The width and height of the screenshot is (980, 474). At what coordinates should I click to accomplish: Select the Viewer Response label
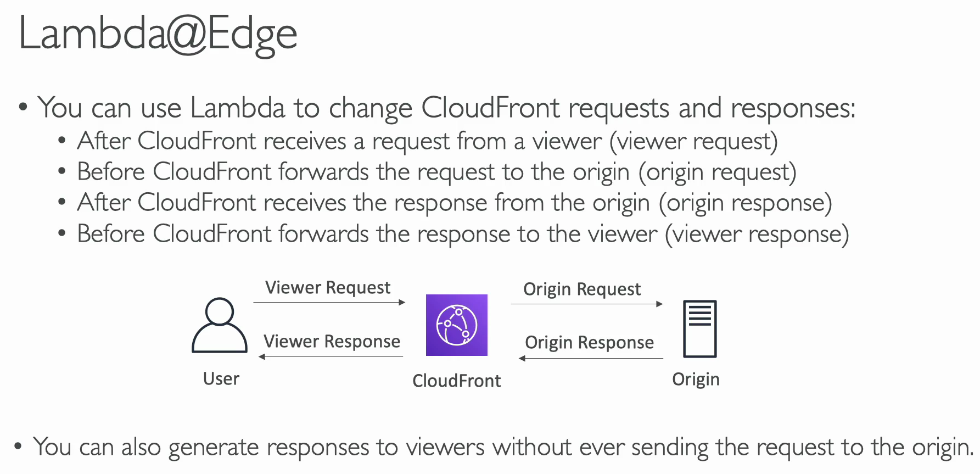pyautogui.click(x=332, y=341)
